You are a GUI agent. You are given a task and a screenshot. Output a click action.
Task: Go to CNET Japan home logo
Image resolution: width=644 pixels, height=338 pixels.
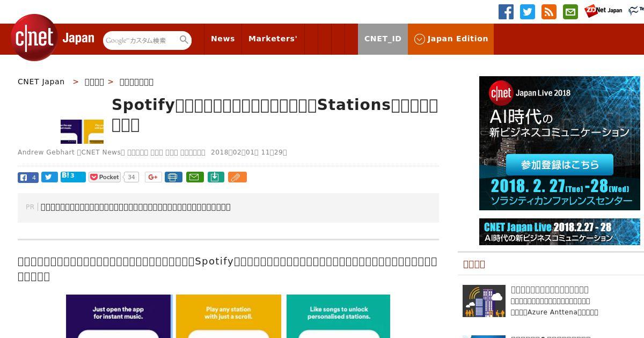pos(53,38)
